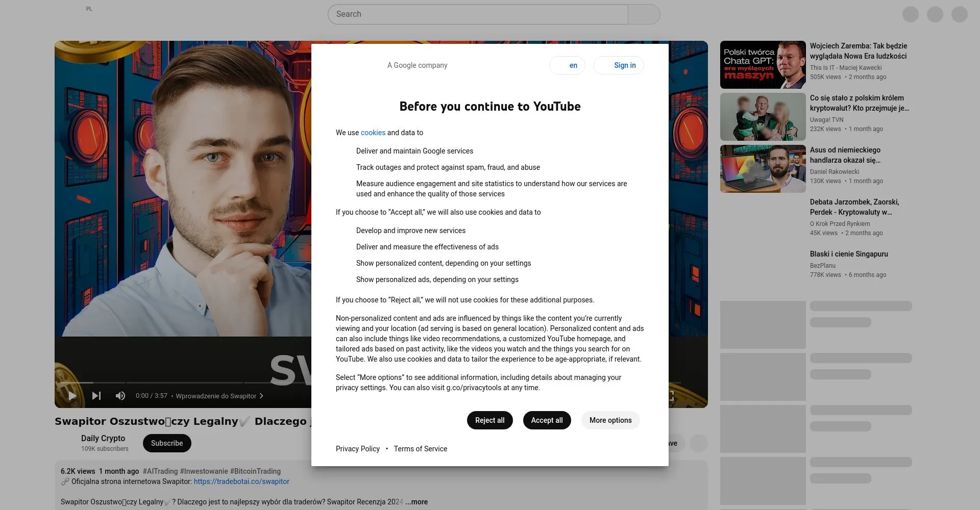This screenshot has width=980, height=510.
Task: Open Uwaga! TVN video thumbnail
Action: [x=763, y=117]
